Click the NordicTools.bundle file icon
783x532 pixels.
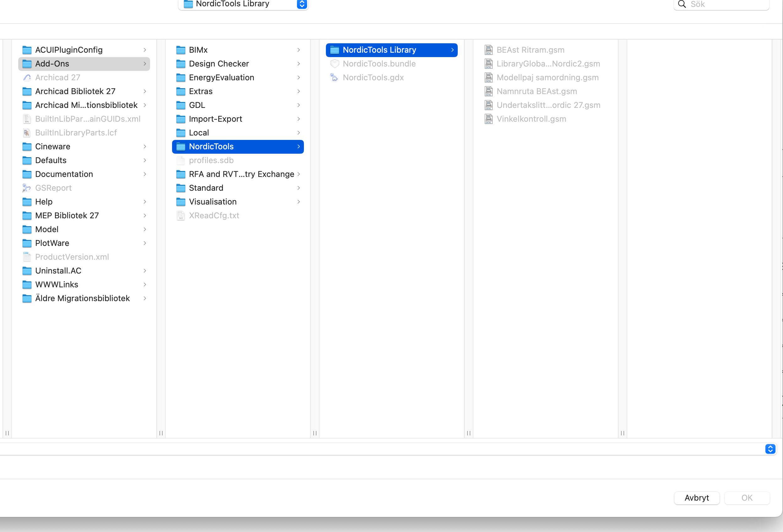(334, 64)
